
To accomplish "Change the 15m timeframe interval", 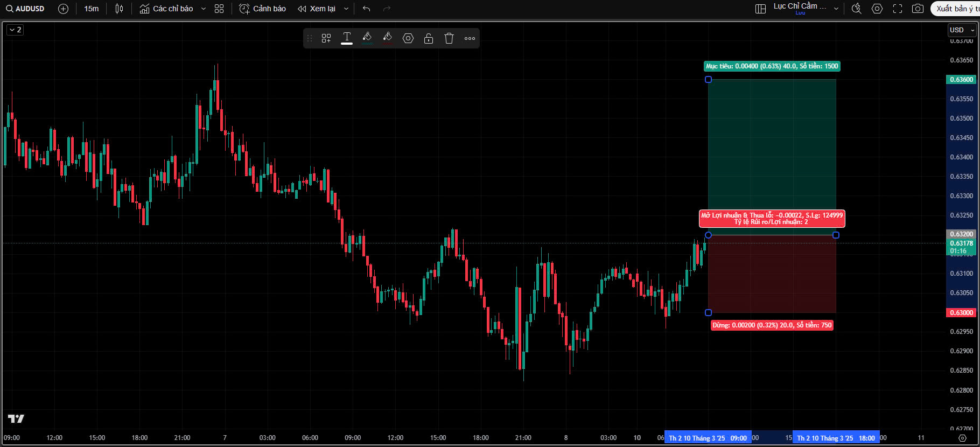I will [x=92, y=9].
